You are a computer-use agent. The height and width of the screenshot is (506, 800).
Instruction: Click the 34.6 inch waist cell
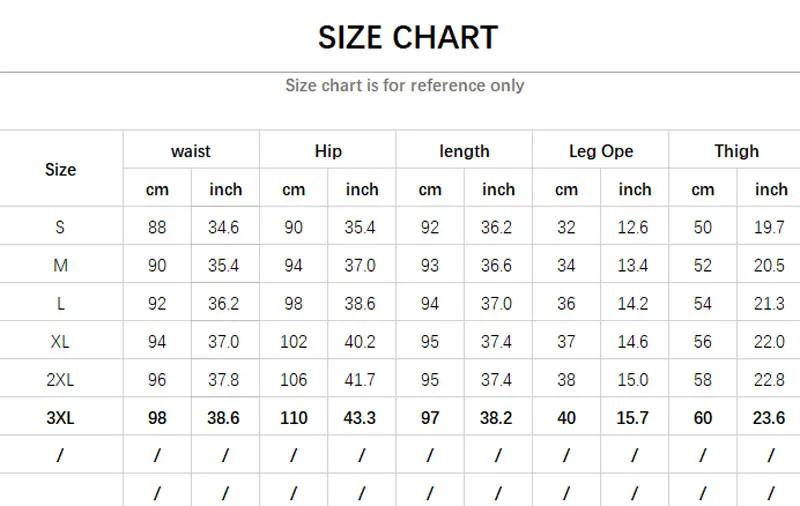[224, 227]
